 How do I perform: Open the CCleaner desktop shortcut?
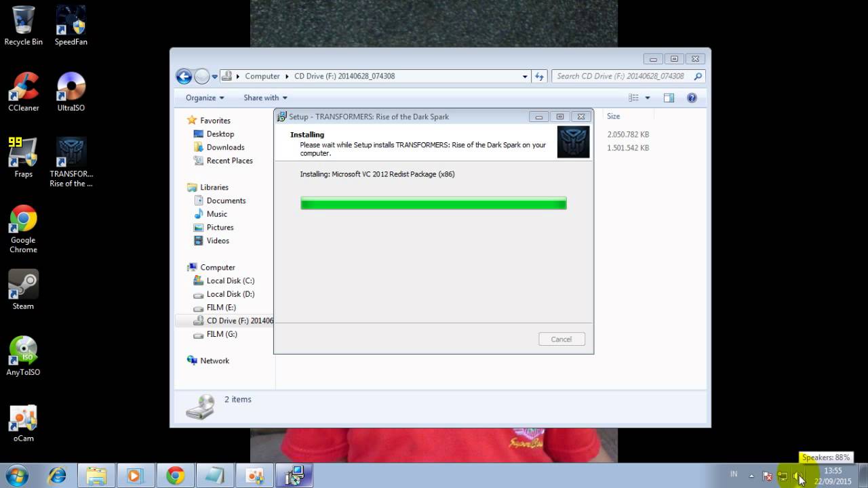coord(23,91)
